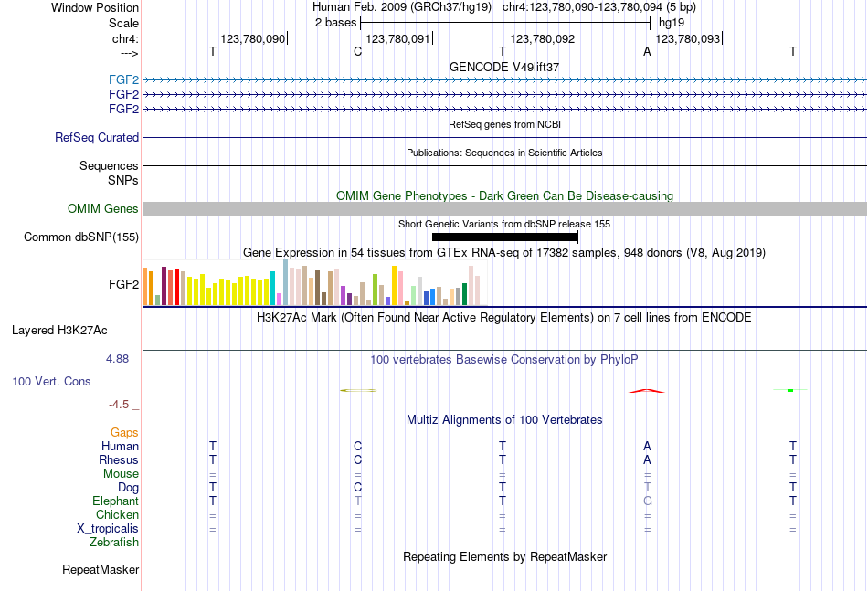868x591 pixels.
Task: Click the Dog species label
Action: pos(128,488)
